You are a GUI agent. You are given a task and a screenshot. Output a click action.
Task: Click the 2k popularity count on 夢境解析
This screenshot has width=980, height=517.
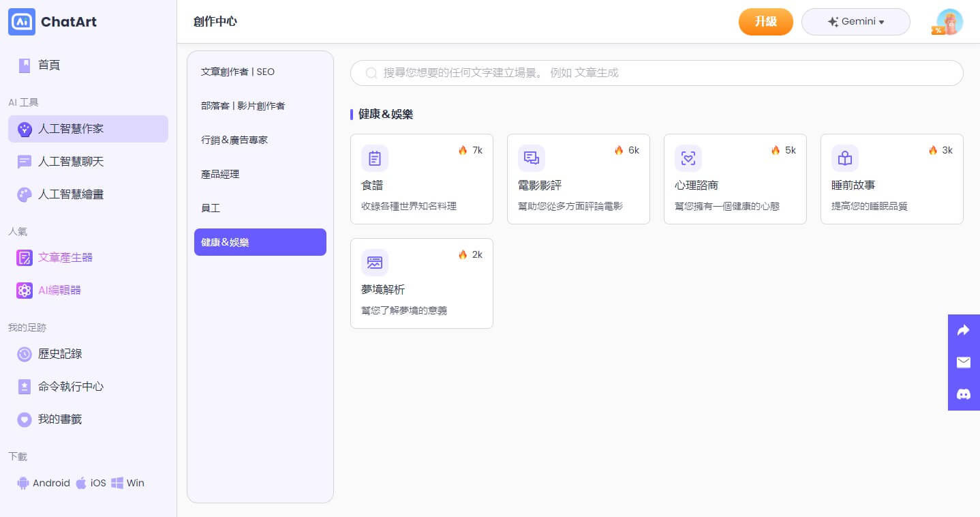point(477,254)
